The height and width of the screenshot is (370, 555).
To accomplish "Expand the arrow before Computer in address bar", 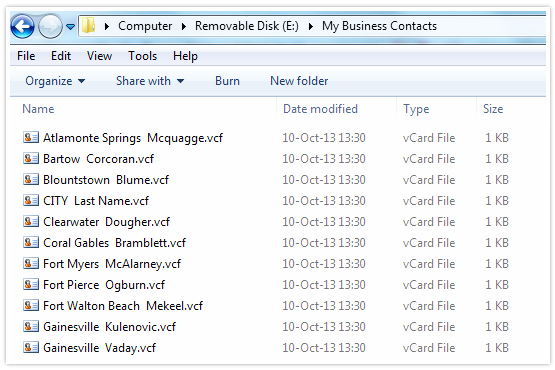I will [107, 26].
